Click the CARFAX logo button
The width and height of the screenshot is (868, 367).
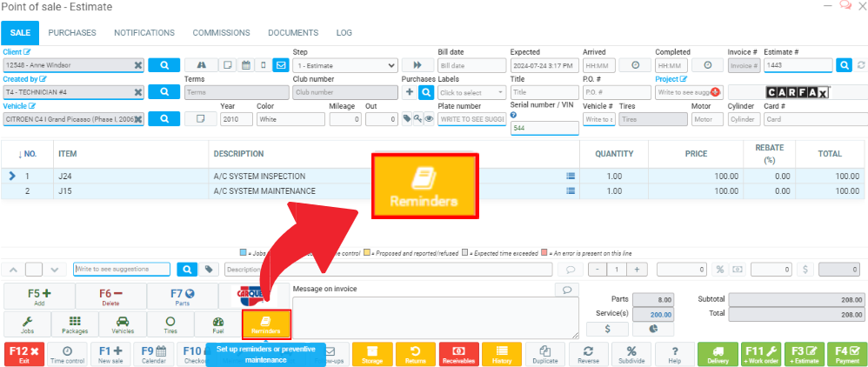pos(797,91)
